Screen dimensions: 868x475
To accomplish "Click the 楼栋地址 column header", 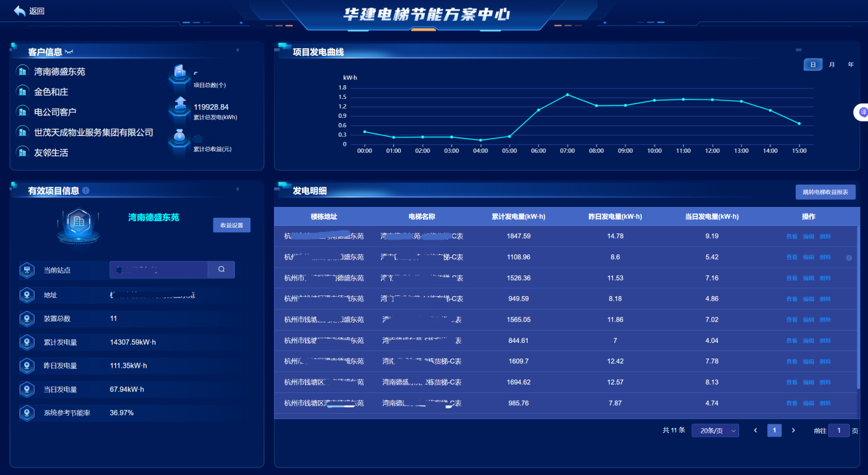I will coord(324,217).
